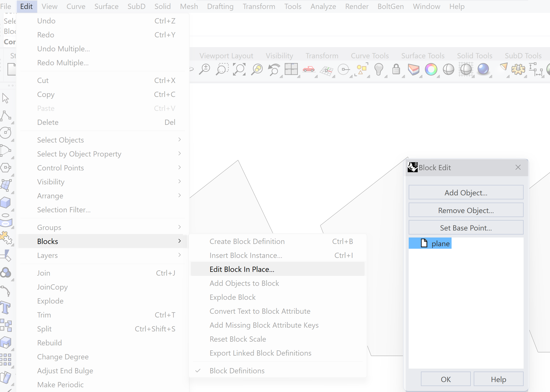
Task: Click Set Base Point button
Action: (466, 228)
